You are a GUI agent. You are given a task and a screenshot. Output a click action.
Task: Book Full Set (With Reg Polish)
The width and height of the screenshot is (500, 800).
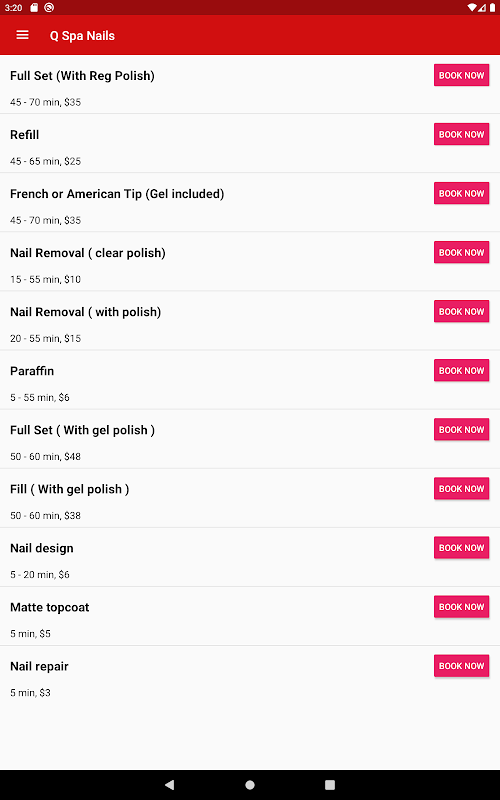[461, 75]
